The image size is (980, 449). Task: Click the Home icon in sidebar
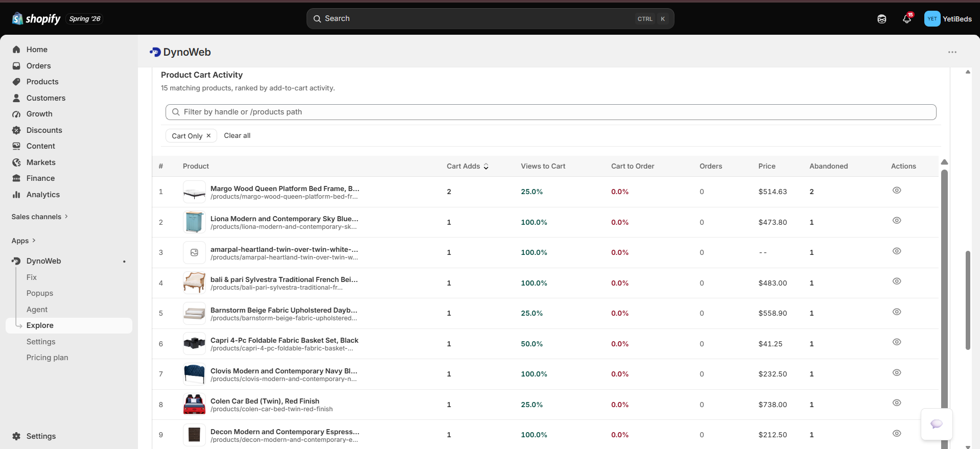[x=16, y=50]
